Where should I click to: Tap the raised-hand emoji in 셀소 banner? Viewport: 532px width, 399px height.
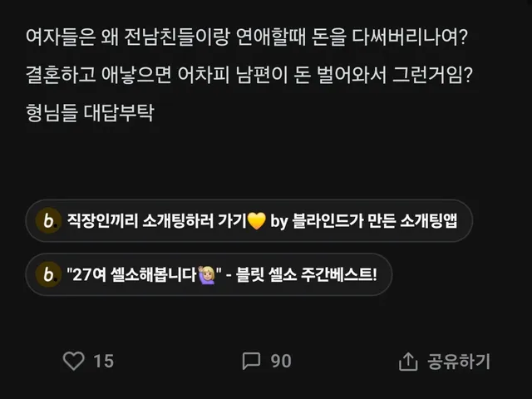207,274
